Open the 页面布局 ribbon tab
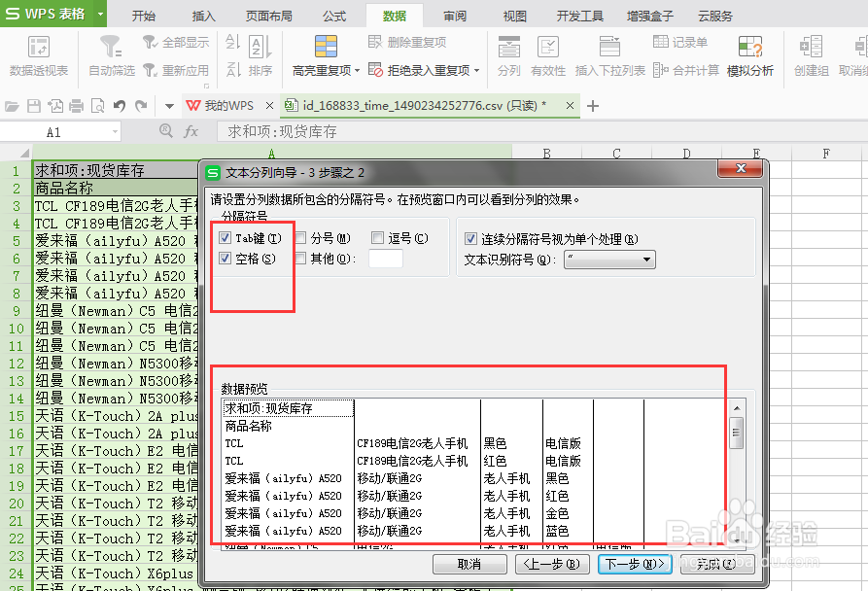The height and width of the screenshot is (591, 868). 269,17
